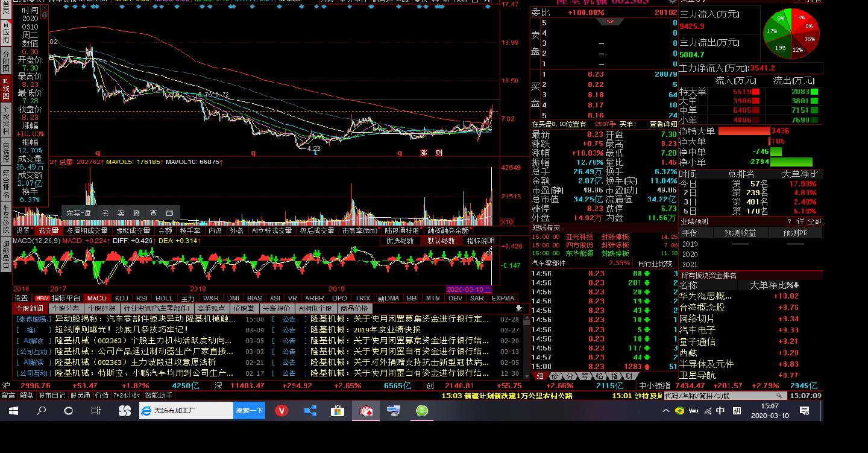Image resolution: width=868 pixels, height=453 pixels.
Task: Open 汽车电子 sector in ranking list
Action: [697, 330]
